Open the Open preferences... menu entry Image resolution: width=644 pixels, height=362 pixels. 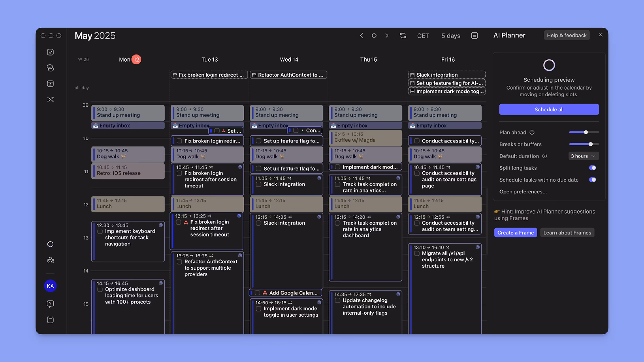click(523, 192)
